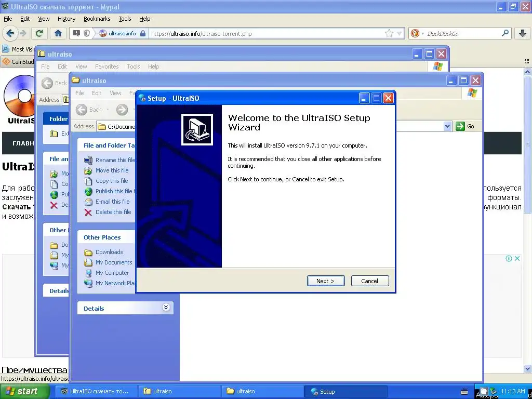This screenshot has height=399, width=532.
Task: Click Next in the UltraISO Setup wizard
Action: coord(326,281)
